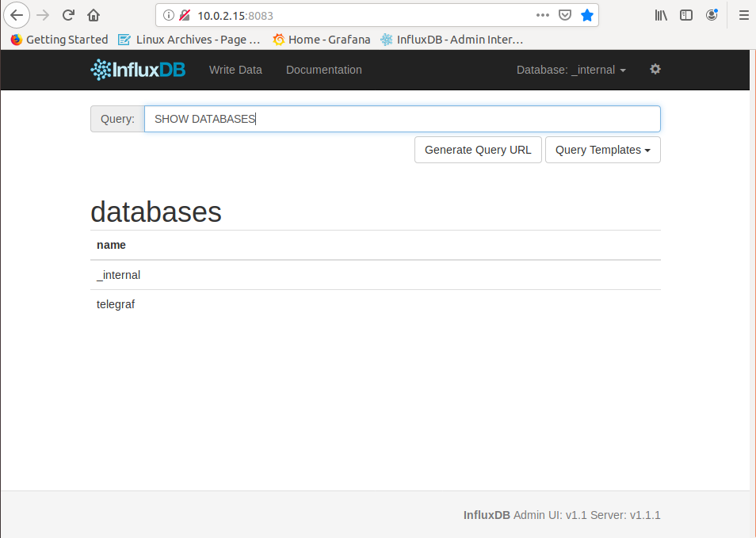Open the InfluxDB Admin Interface bookmark
756x538 pixels.
pyautogui.click(x=452, y=40)
